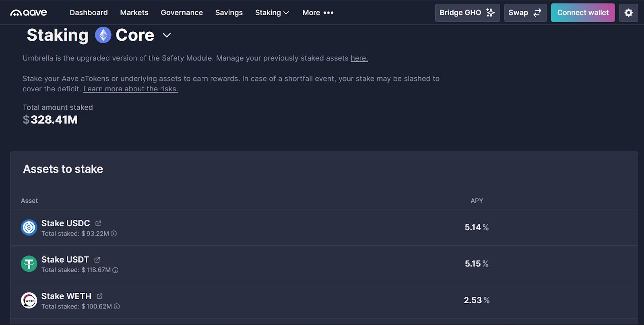Click info icon next to USDC total staked

114,234
